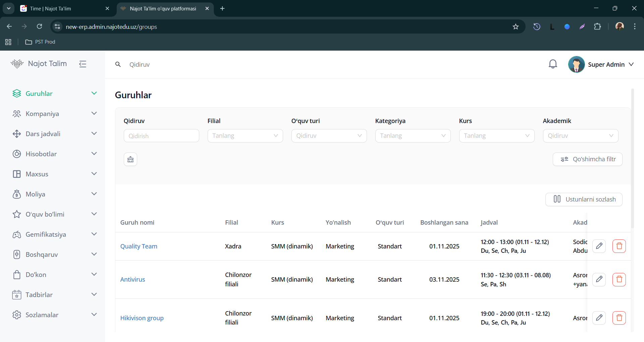Click the Qidirish search input field
644x342 pixels.
(x=161, y=136)
